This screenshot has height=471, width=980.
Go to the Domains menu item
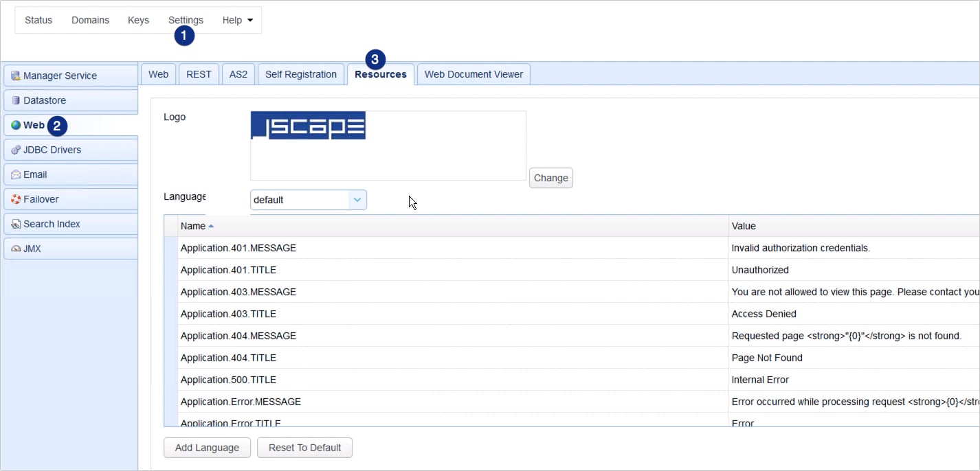90,20
